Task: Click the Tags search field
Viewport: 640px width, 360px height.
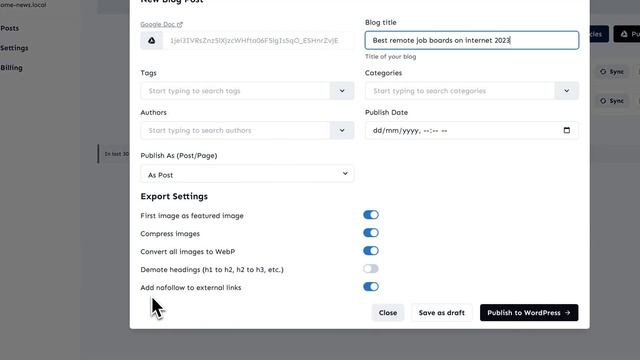Action: [236, 91]
